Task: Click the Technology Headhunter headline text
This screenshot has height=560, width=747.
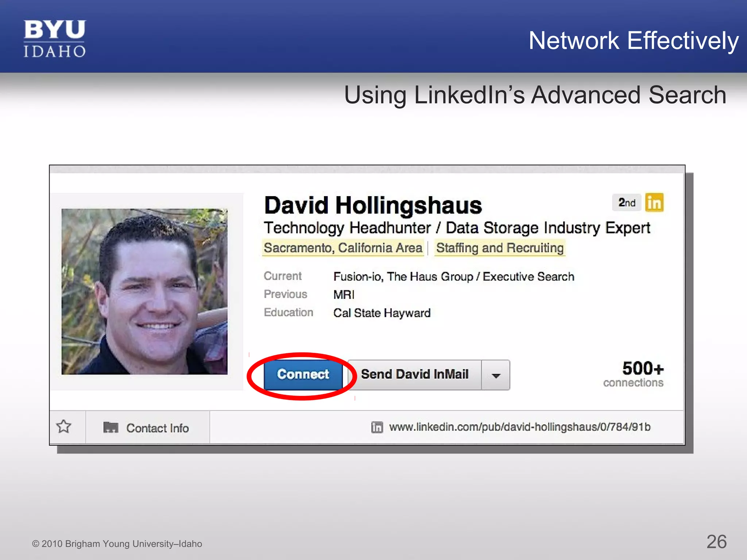Action: point(457,228)
